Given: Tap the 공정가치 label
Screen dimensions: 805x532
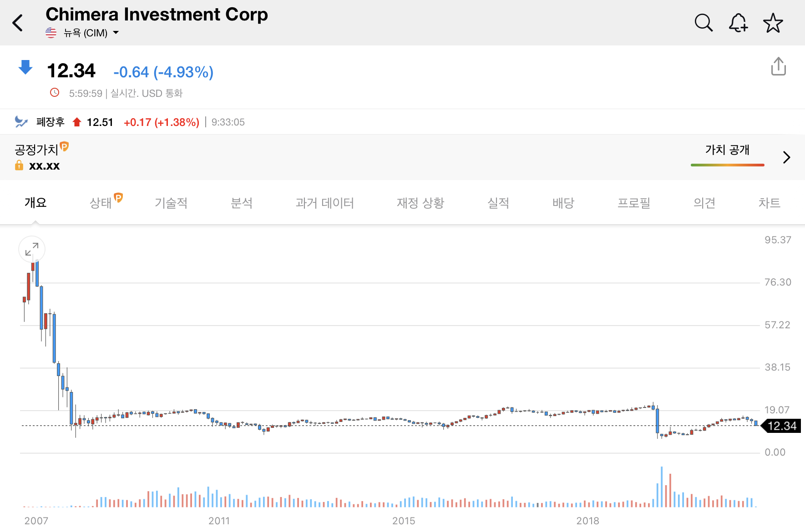Looking at the screenshot, I should point(36,150).
